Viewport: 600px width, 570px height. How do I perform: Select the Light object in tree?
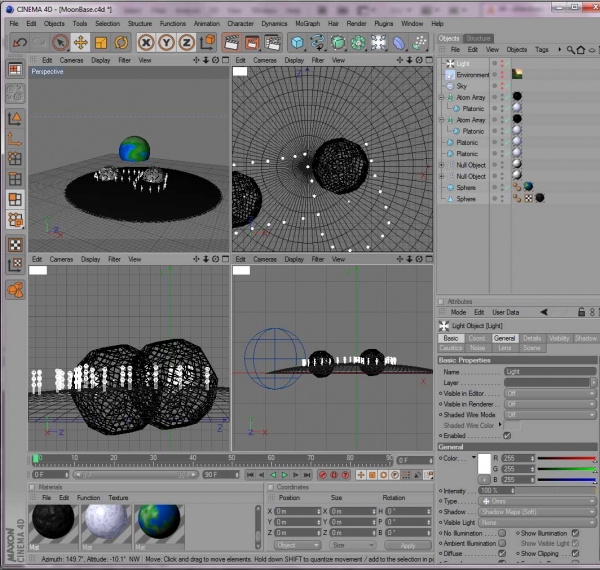463,64
